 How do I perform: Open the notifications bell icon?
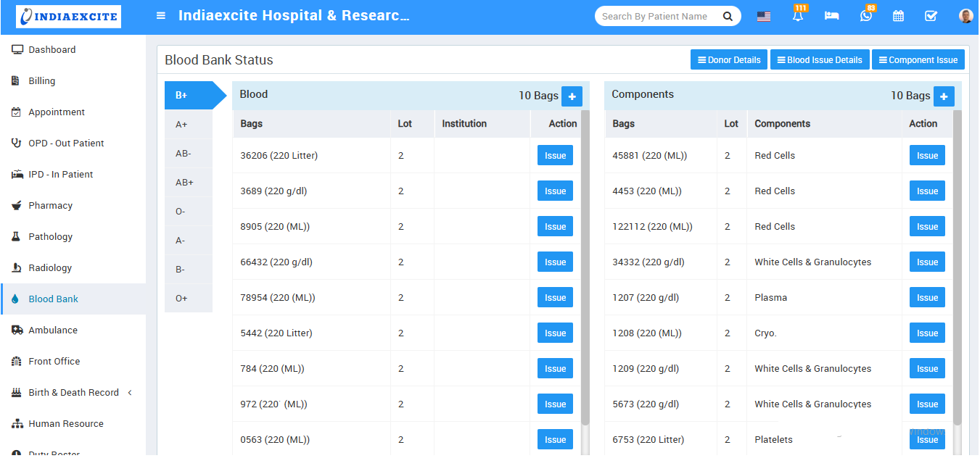(x=798, y=16)
